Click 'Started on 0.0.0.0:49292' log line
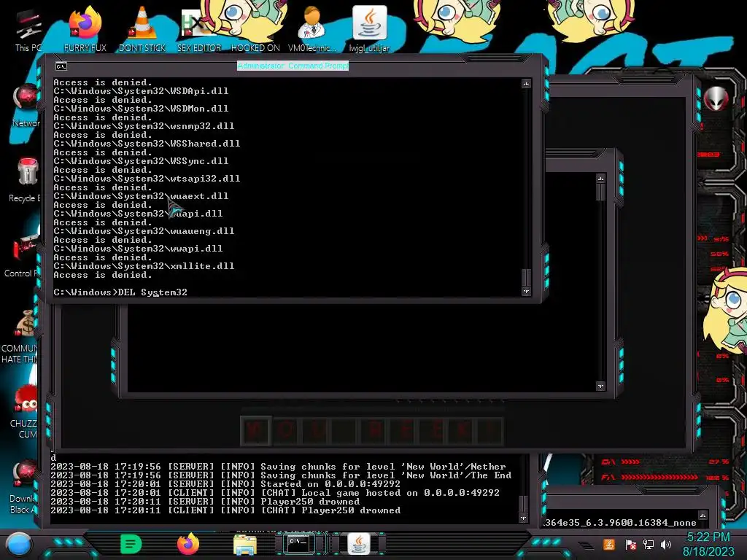This screenshot has width=747, height=560. pos(225,484)
